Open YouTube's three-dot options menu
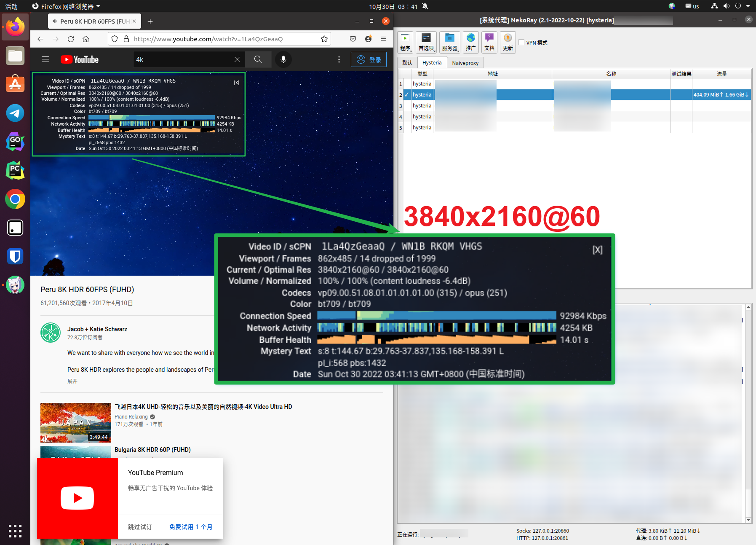Screen dimensions: 756x545 pos(339,59)
